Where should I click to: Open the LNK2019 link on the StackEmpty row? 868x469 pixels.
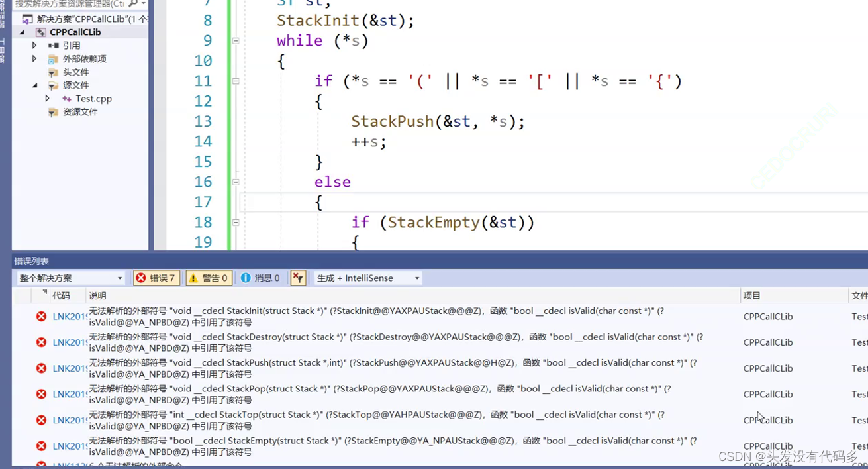pos(70,446)
